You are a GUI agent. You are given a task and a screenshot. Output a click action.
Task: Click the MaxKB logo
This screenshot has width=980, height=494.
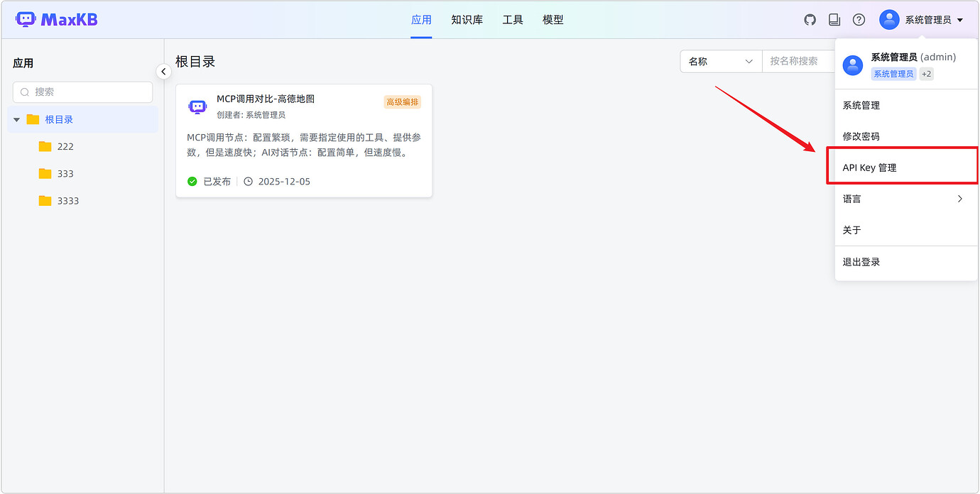click(x=56, y=20)
